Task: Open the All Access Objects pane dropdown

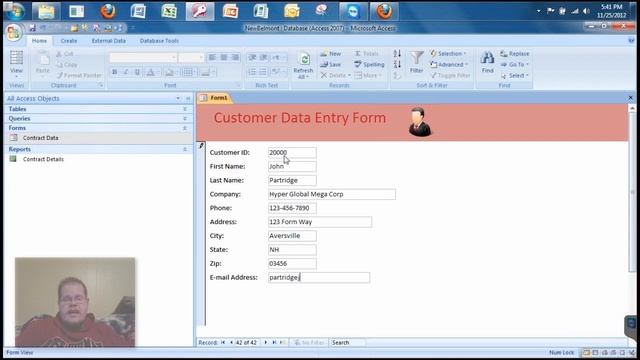Action: pyautogui.click(x=178, y=98)
